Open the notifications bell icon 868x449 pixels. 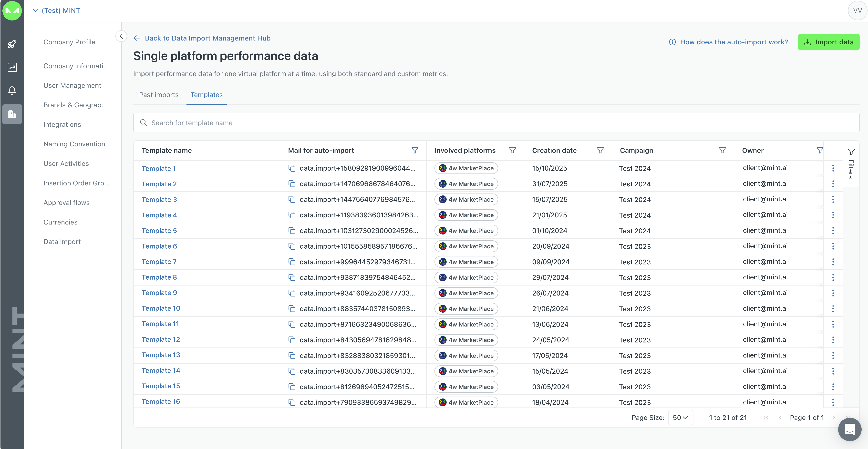point(12,90)
